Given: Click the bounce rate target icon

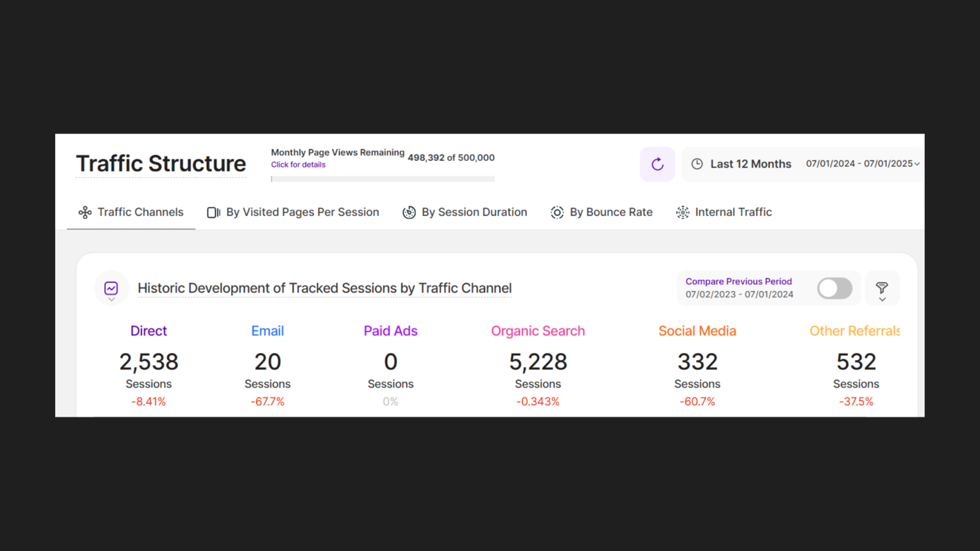Looking at the screenshot, I should tap(557, 212).
